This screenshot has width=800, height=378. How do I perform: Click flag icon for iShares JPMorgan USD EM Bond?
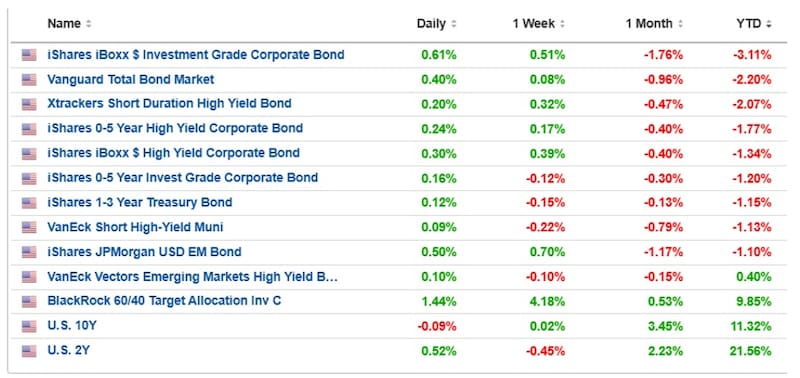29,252
